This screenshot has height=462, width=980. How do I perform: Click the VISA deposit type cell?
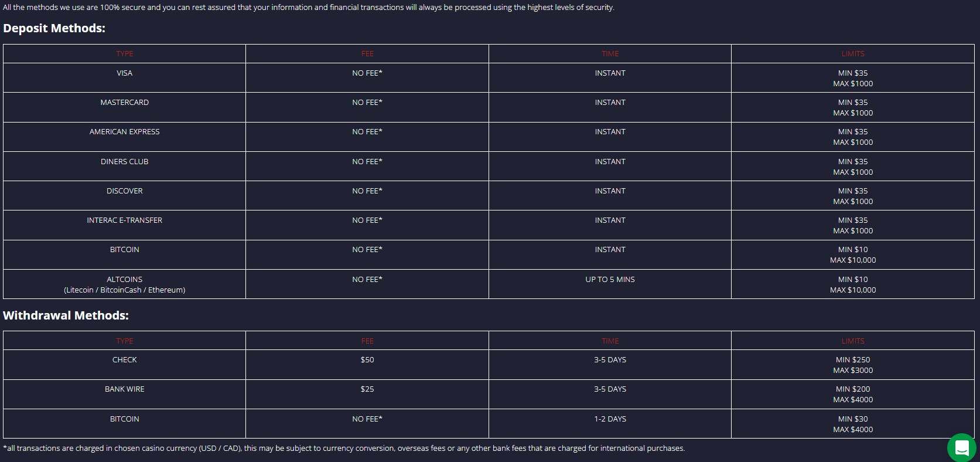pyautogui.click(x=124, y=73)
